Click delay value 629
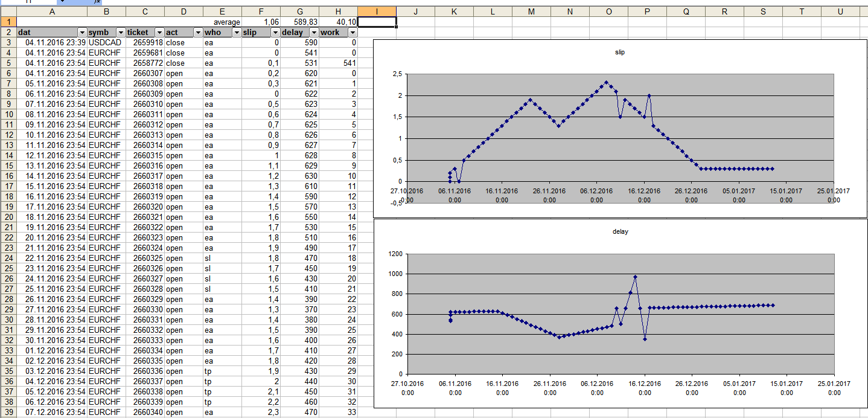This screenshot has height=418, width=868. coord(299,166)
